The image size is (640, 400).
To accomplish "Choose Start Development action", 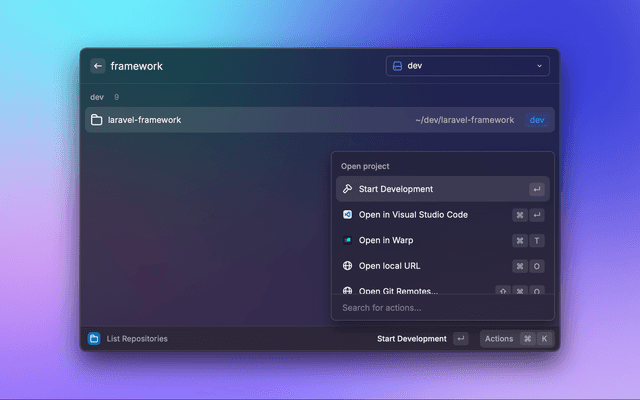I will [x=443, y=189].
